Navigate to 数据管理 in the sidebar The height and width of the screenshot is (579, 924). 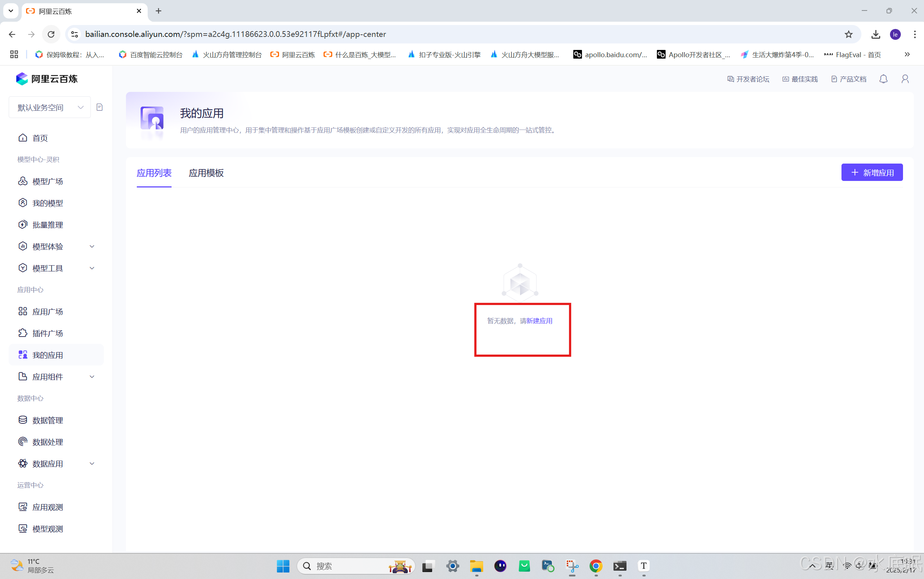[47, 420]
